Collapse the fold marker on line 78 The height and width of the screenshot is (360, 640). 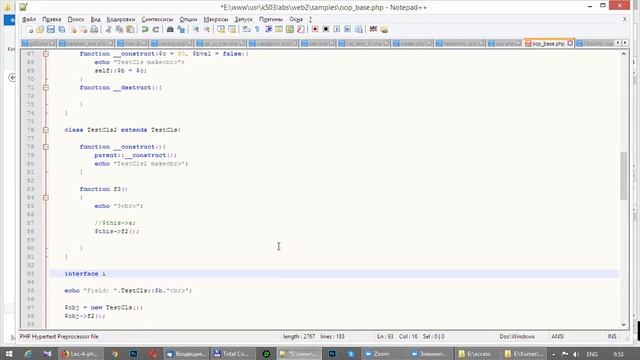point(46,147)
